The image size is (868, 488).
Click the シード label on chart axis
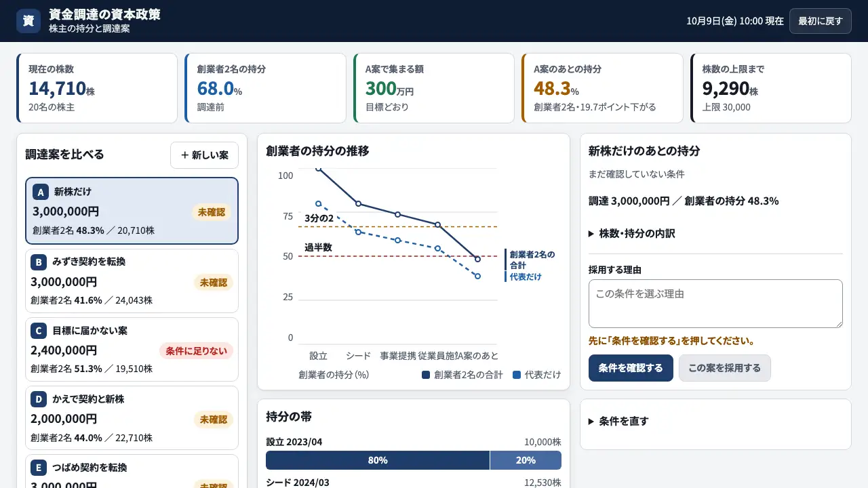pos(358,356)
